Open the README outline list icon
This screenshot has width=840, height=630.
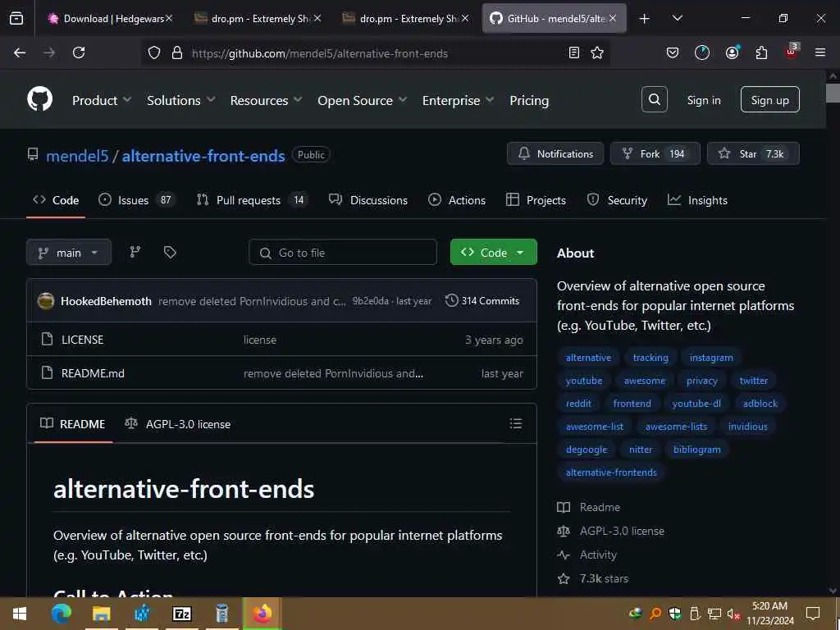coord(516,424)
